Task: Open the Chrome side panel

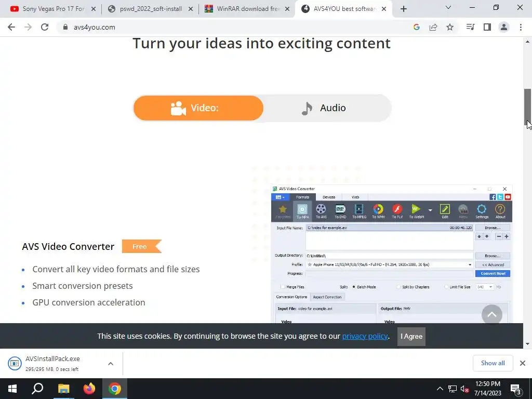Action: pos(487,27)
